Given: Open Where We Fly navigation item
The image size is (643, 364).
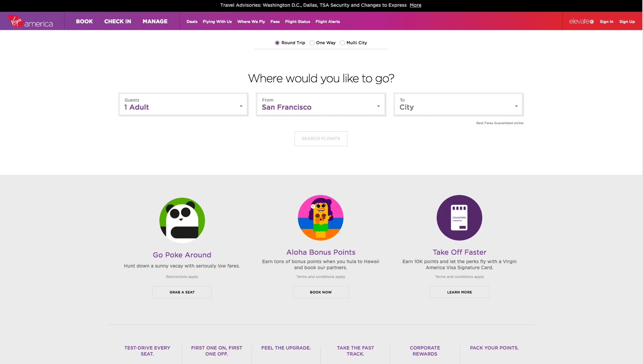Looking at the screenshot, I should pos(251,22).
